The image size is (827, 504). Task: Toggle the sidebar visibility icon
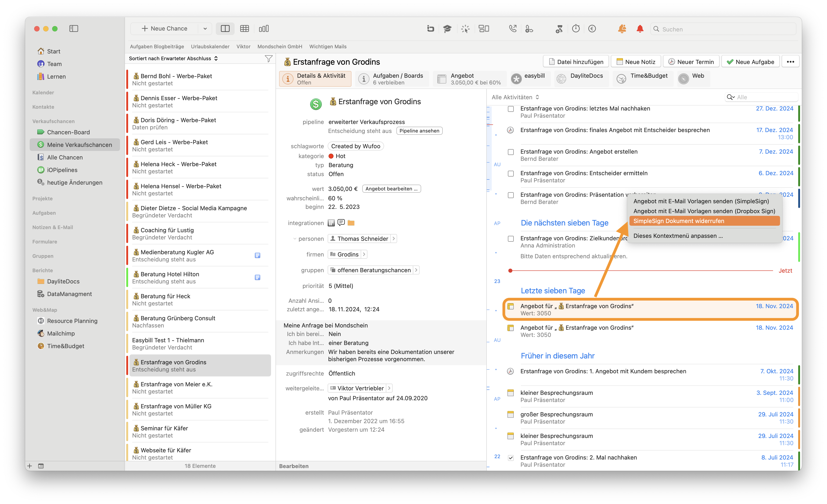tap(73, 29)
